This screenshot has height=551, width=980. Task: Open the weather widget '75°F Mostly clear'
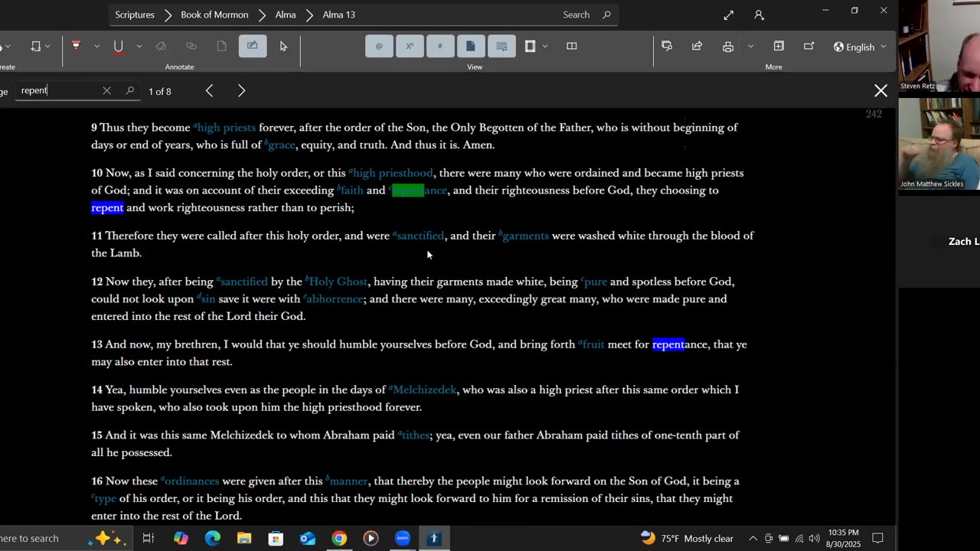(x=687, y=538)
